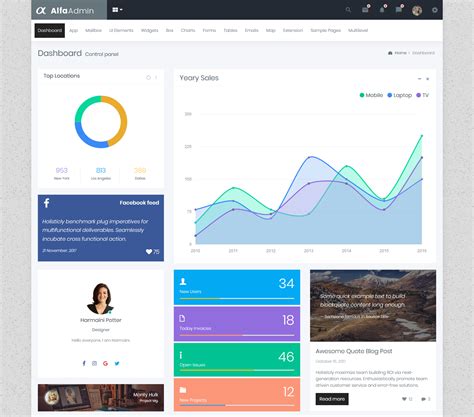Go to the Forms menu item

click(209, 31)
